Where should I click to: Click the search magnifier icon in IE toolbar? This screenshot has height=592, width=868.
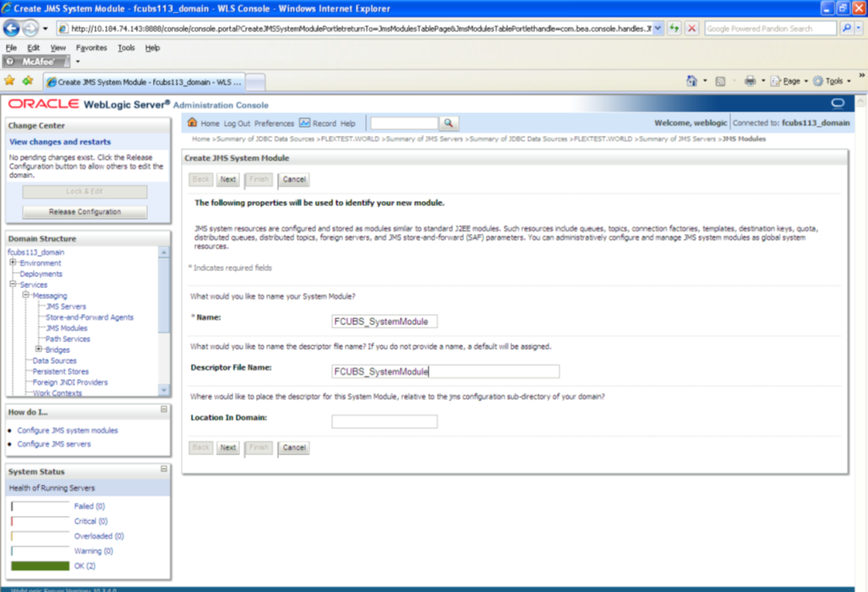[846, 28]
